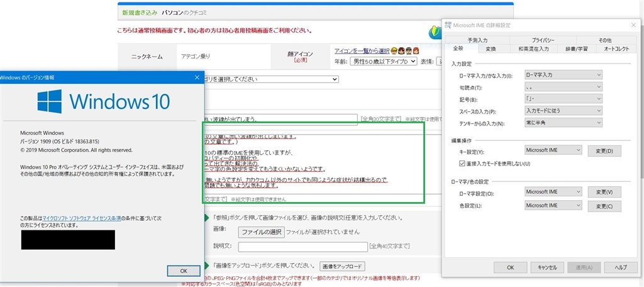Click the Windows logo in version info dialog
Viewport: 644px width, 287px height.
(49, 101)
